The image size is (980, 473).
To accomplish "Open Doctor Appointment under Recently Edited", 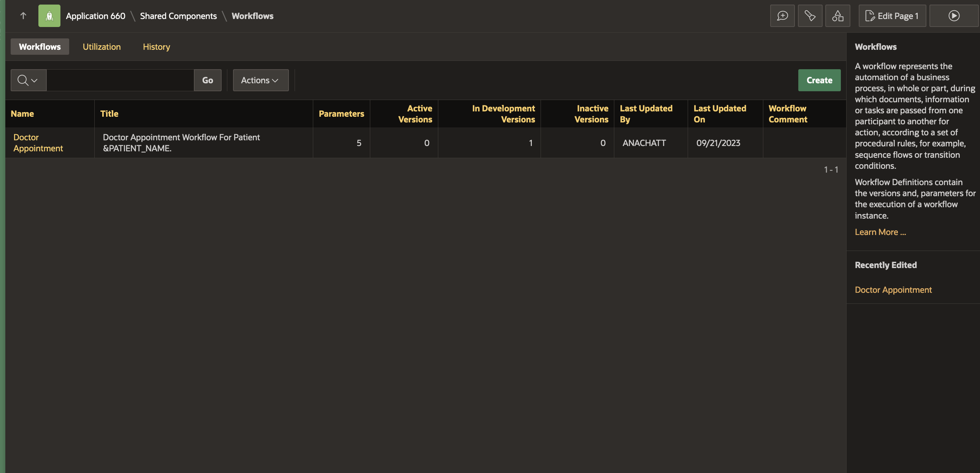I will [x=893, y=290].
